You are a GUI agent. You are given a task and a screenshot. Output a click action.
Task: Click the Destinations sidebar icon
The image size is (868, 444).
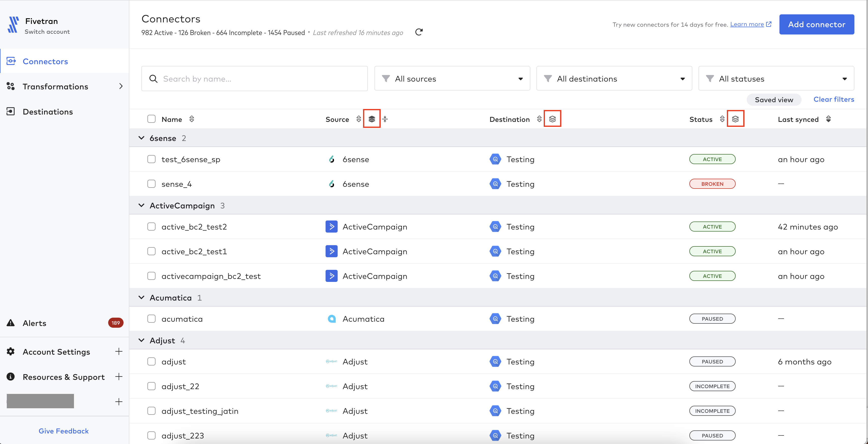click(11, 112)
